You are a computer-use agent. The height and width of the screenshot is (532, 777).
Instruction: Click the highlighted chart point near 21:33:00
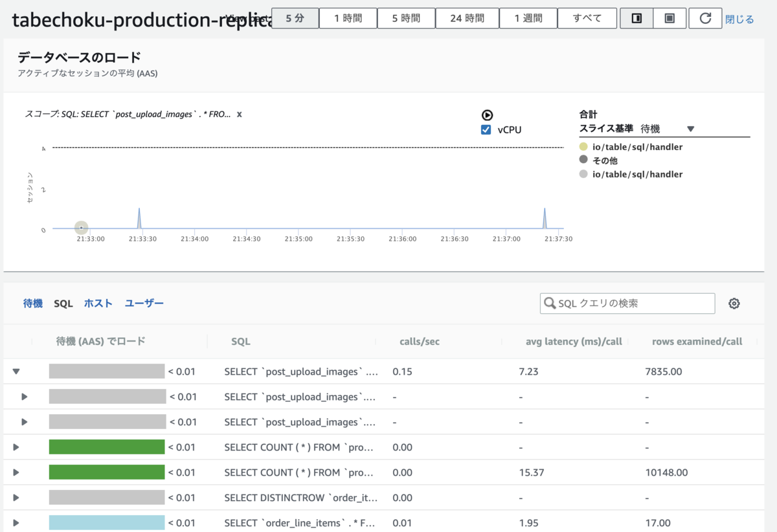pos(81,228)
